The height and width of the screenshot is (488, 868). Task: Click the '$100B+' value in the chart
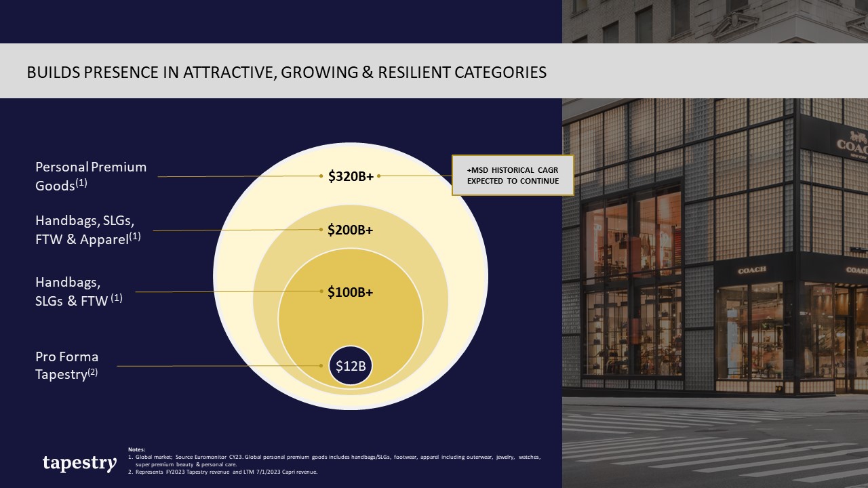pyautogui.click(x=351, y=292)
